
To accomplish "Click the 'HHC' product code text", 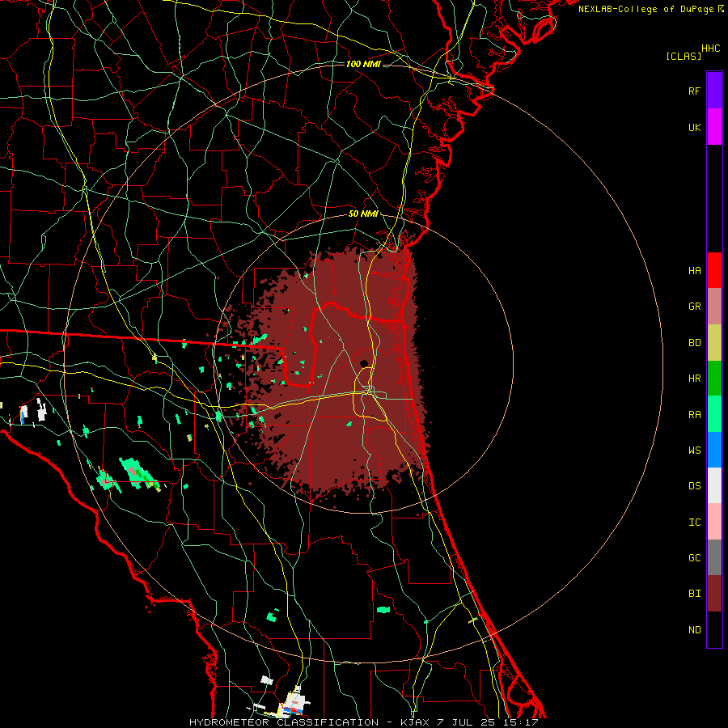I will click(710, 49).
